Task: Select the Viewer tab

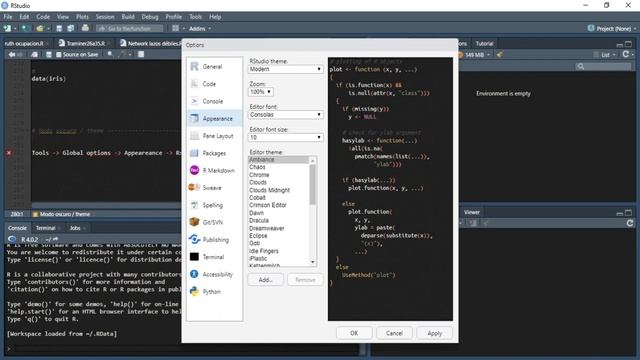Action: pyautogui.click(x=471, y=212)
